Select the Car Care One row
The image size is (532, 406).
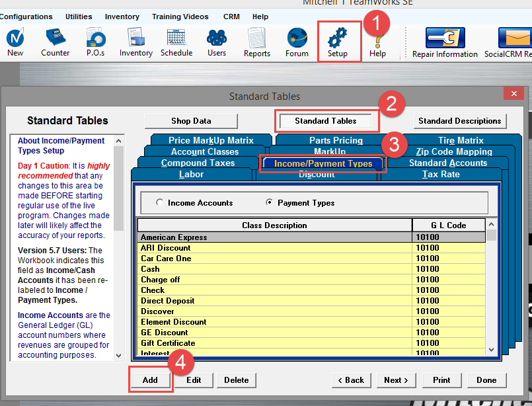coord(311,258)
